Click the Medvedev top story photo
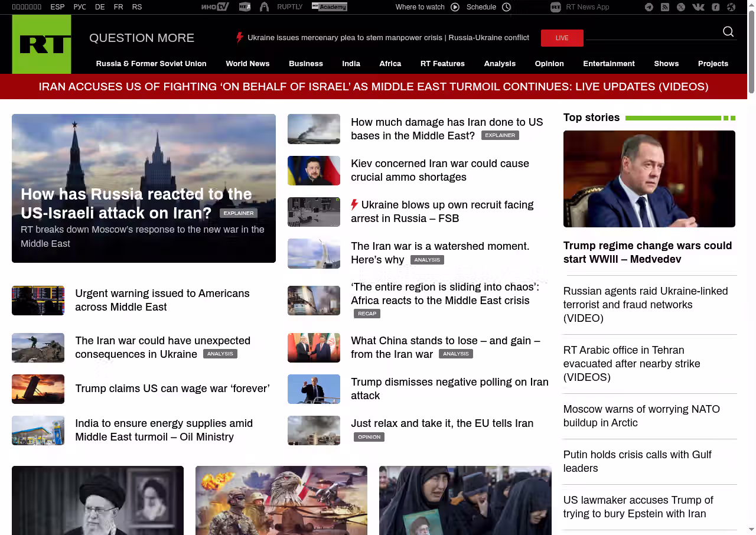The height and width of the screenshot is (535, 756). click(x=649, y=178)
